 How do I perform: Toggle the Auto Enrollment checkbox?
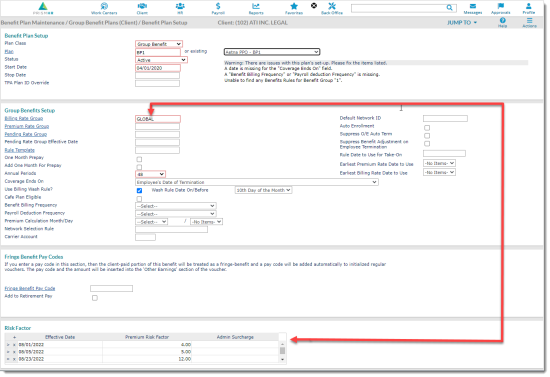pyautogui.click(x=427, y=128)
